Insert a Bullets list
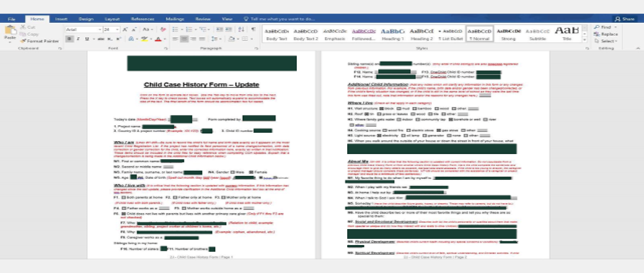Viewport: 644px width, 273px height. (x=175, y=30)
